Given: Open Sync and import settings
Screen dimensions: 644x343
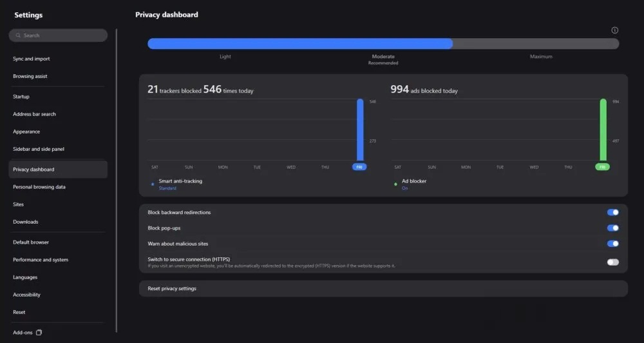Looking at the screenshot, I should [x=32, y=59].
